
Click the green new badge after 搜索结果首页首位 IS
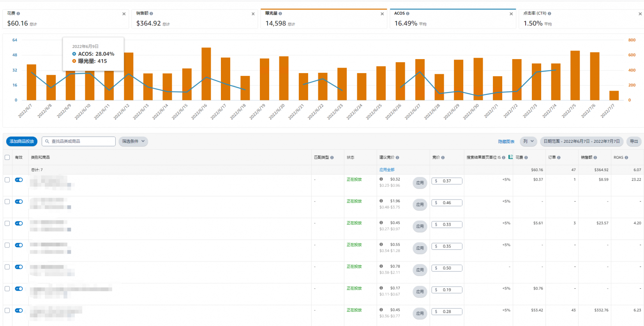coord(510,157)
